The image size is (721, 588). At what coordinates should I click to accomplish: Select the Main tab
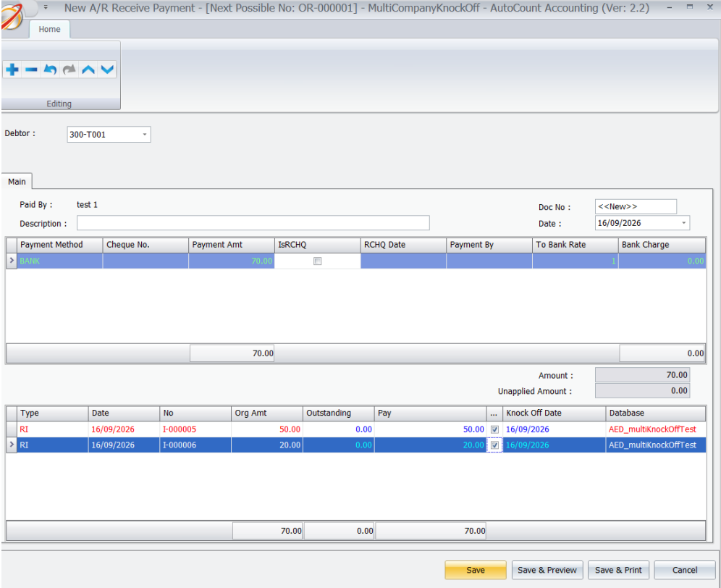point(17,182)
